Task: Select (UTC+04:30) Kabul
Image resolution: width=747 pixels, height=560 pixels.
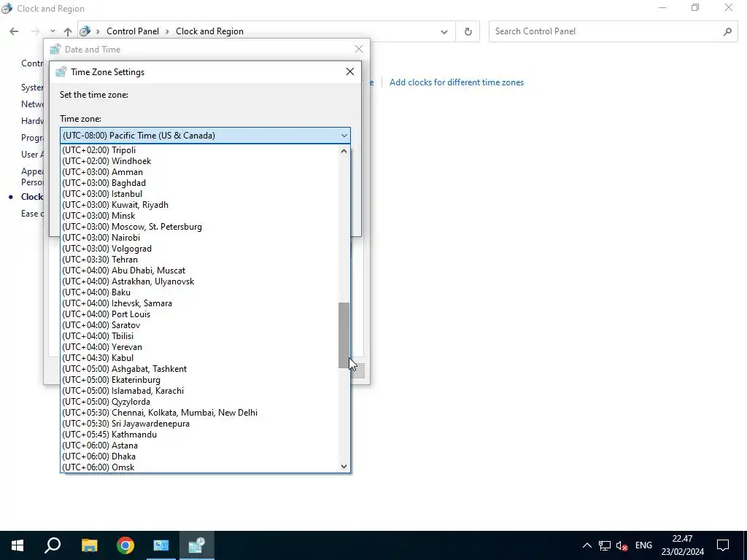Action: (199, 358)
